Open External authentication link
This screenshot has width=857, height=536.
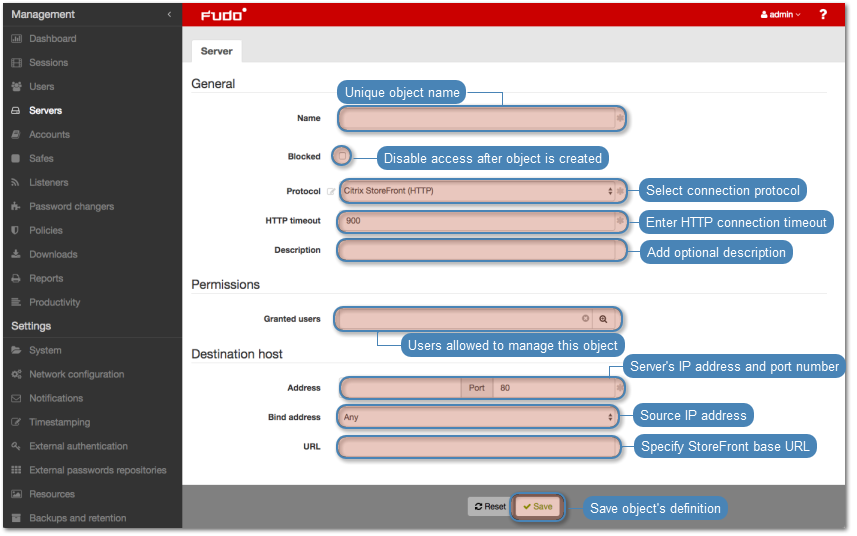tap(79, 446)
